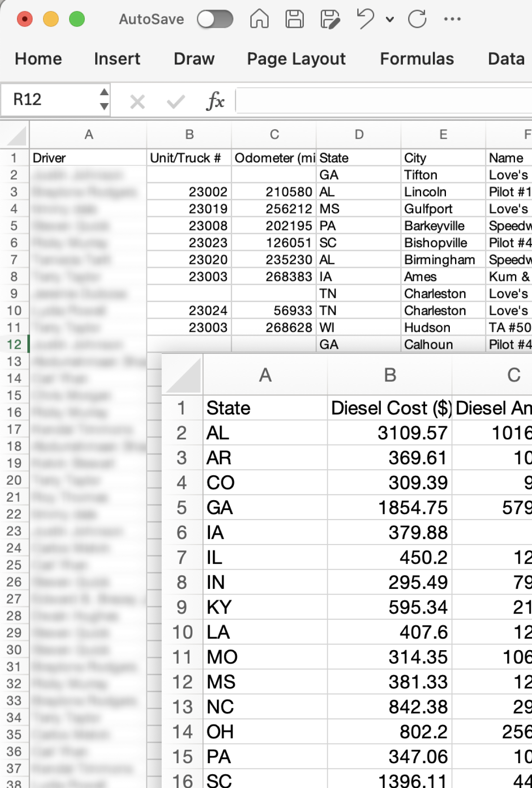Screen dimensions: 532x788
Task: Open the Formulas ribbon tab
Action: (x=416, y=59)
